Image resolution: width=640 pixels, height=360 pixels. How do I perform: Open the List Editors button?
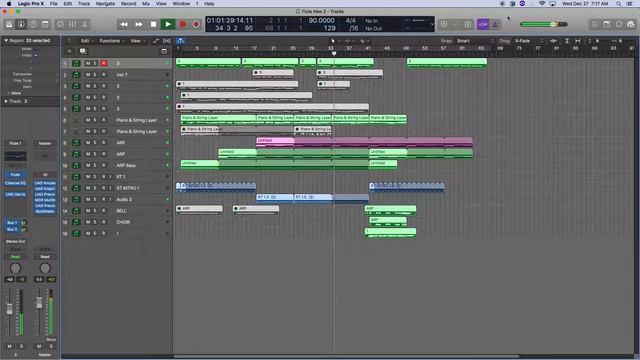pyautogui.click(x=595, y=24)
